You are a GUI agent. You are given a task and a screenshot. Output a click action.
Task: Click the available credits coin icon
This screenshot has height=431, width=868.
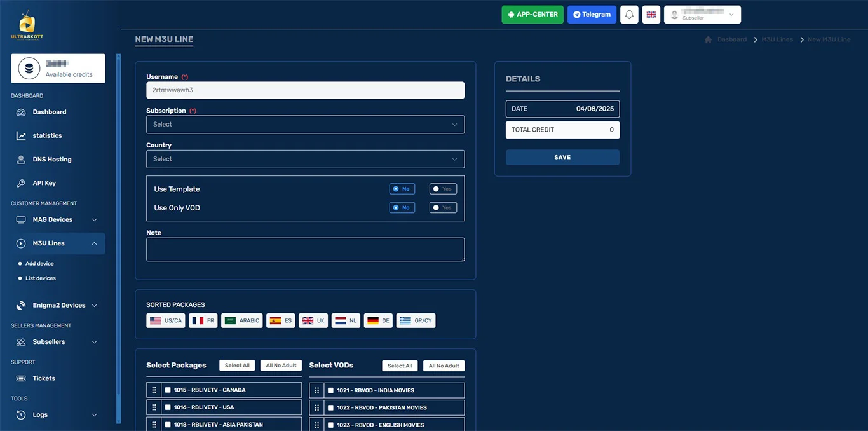(x=29, y=69)
